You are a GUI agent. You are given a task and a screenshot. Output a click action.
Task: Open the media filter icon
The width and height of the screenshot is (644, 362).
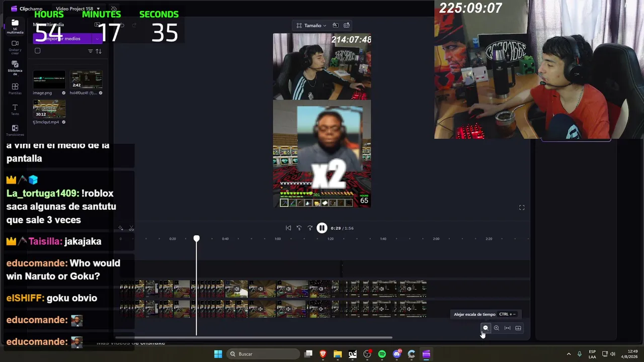pyautogui.click(x=91, y=51)
